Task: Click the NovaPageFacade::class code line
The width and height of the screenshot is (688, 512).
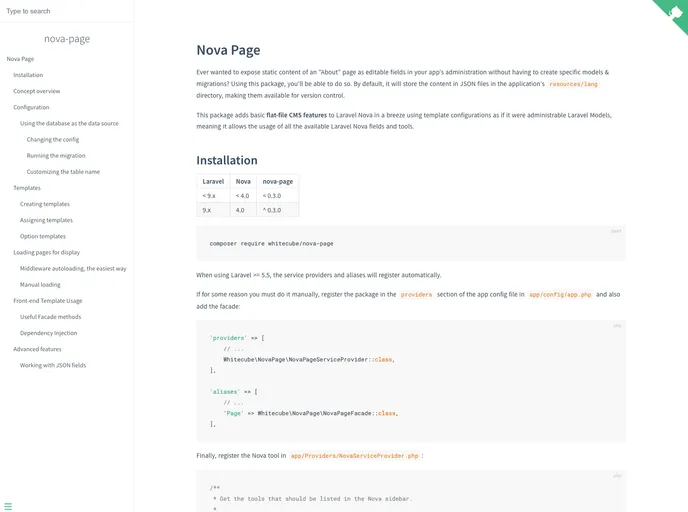Action: 311,413
